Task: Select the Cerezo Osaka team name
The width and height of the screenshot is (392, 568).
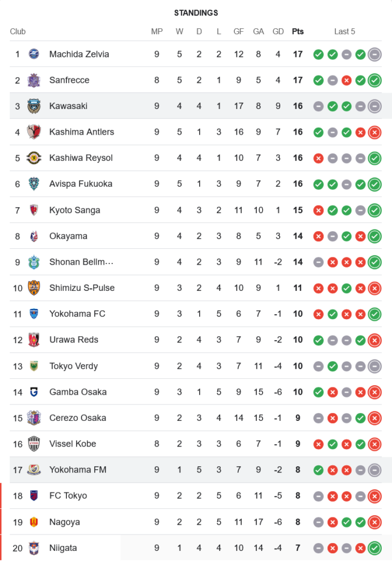Action: (x=77, y=418)
